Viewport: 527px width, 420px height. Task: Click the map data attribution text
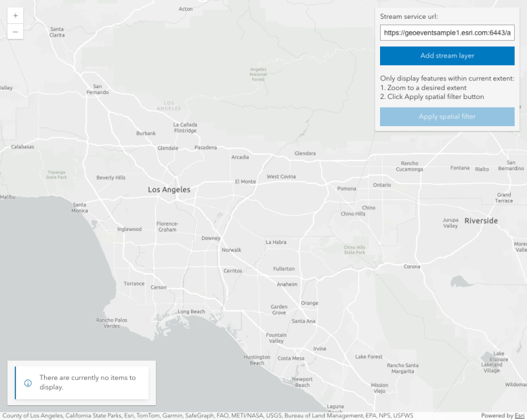207,415
